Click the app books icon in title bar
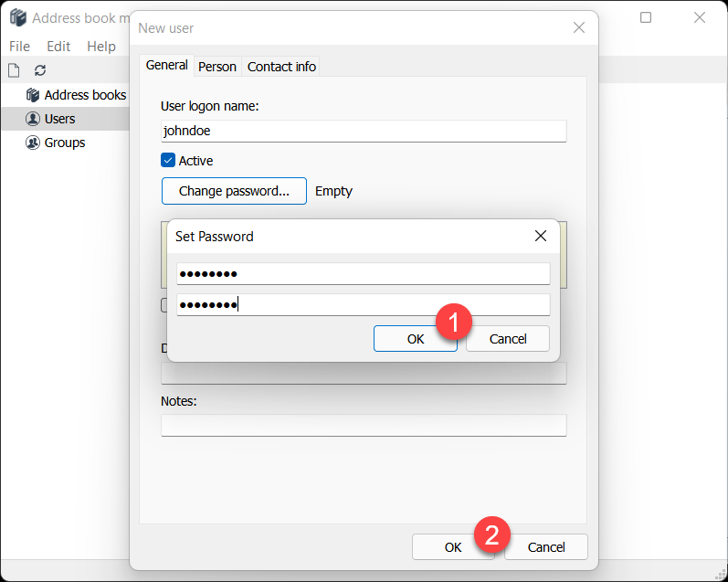Screen dimensions: 728x582 [x=17, y=18]
